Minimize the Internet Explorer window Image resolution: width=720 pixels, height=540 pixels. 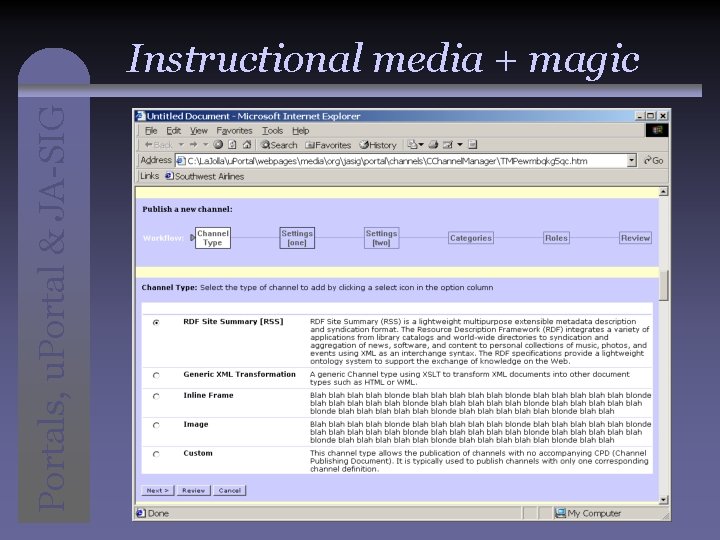(x=640, y=116)
